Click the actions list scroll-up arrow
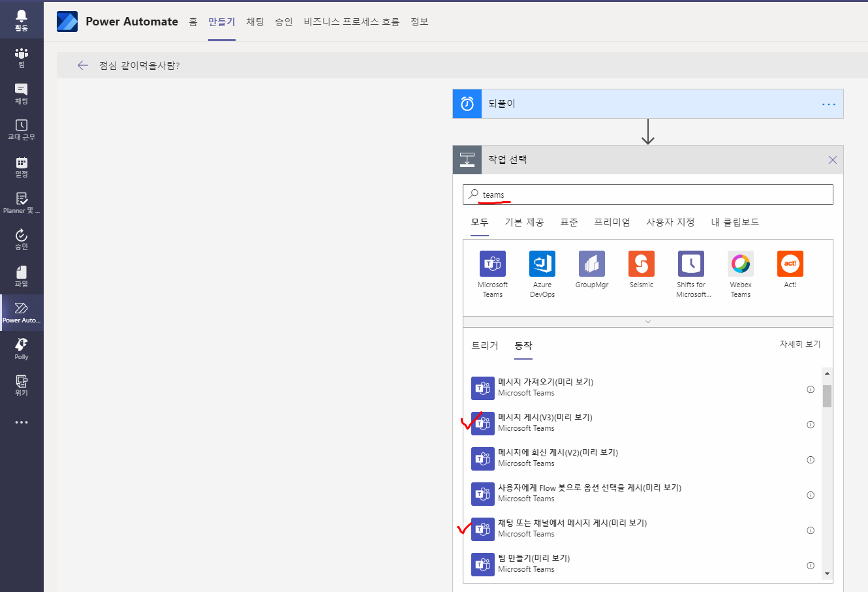 pyautogui.click(x=827, y=374)
